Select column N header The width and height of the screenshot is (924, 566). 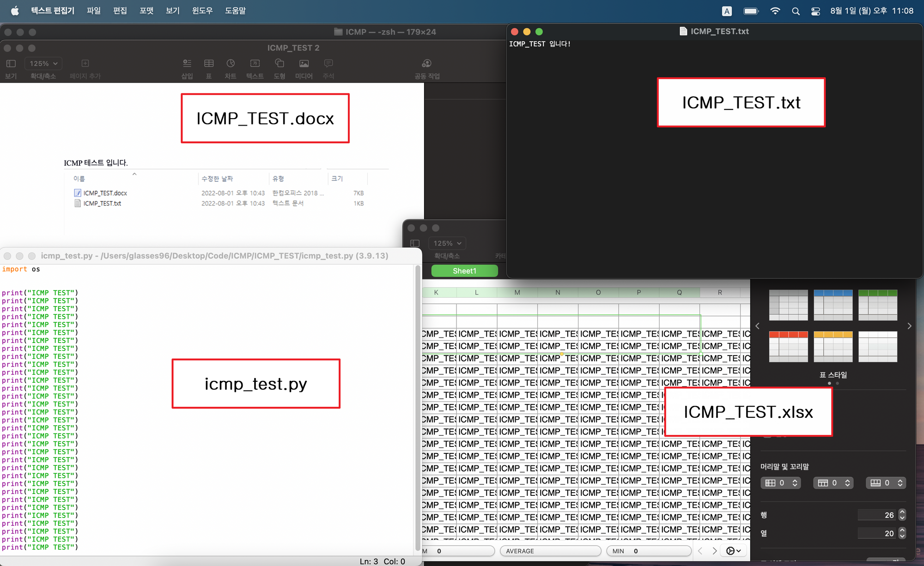[x=558, y=293]
